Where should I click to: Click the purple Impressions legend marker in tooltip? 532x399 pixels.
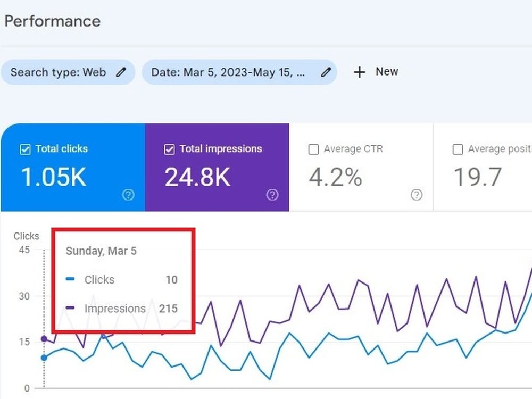70,307
